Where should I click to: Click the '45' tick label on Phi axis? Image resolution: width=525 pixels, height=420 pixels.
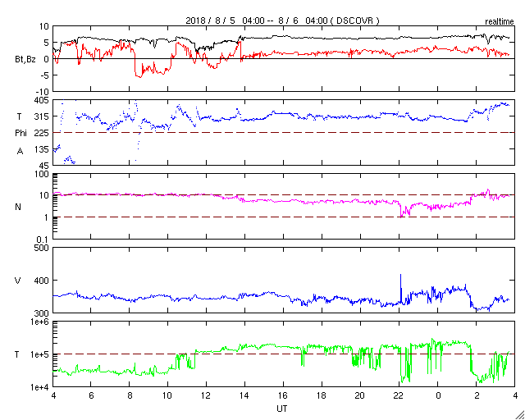tap(43, 166)
